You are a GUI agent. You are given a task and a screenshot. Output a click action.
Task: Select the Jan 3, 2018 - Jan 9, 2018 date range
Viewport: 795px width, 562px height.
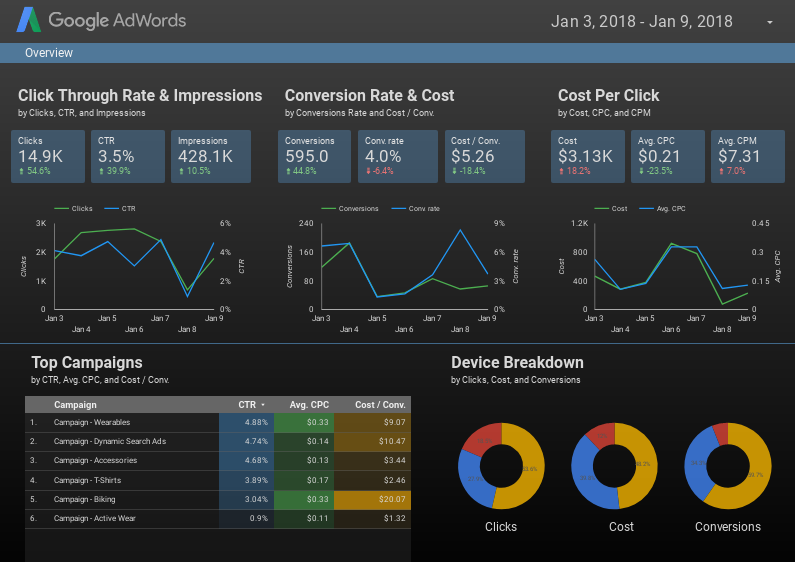641,21
